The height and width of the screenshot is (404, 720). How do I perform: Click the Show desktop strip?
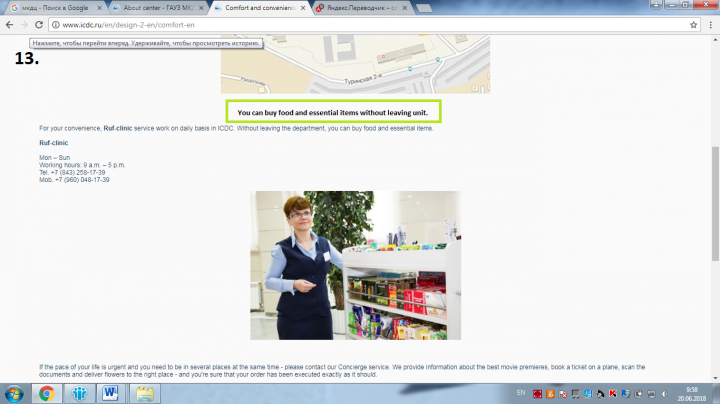click(716, 394)
